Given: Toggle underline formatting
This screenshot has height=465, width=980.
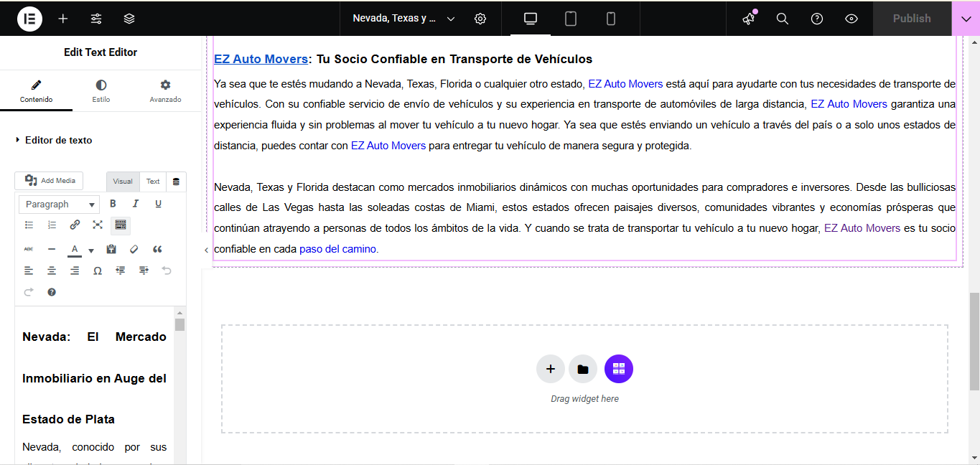Looking at the screenshot, I should pyautogui.click(x=159, y=204).
